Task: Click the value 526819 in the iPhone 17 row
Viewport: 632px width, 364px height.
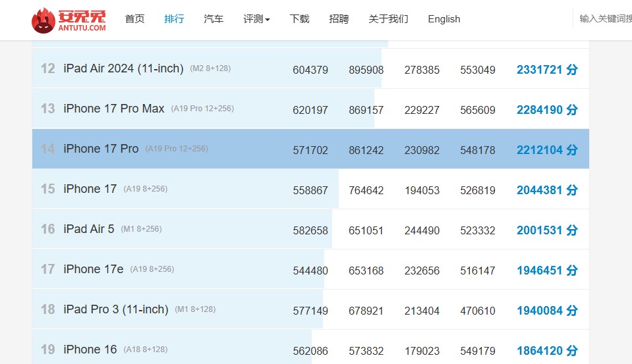Action: click(x=478, y=190)
